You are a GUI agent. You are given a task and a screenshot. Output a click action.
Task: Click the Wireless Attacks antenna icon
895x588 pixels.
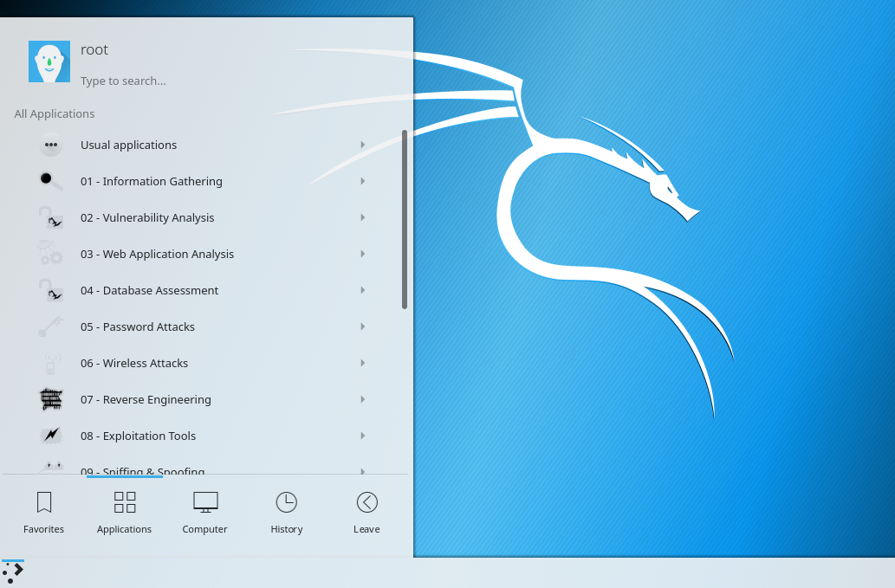51,364
